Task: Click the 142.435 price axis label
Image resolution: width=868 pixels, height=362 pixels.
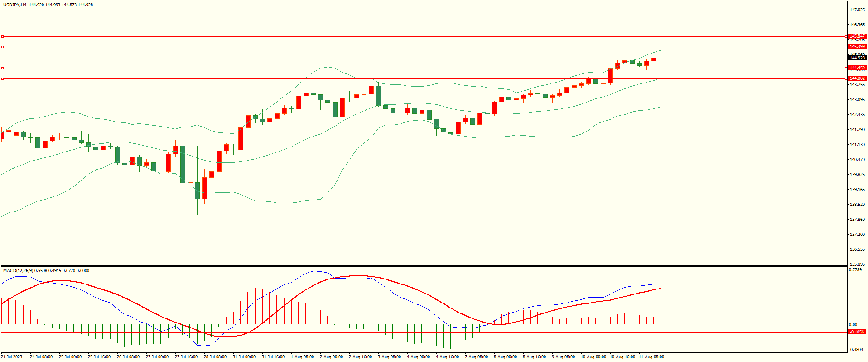Action: (858, 115)
